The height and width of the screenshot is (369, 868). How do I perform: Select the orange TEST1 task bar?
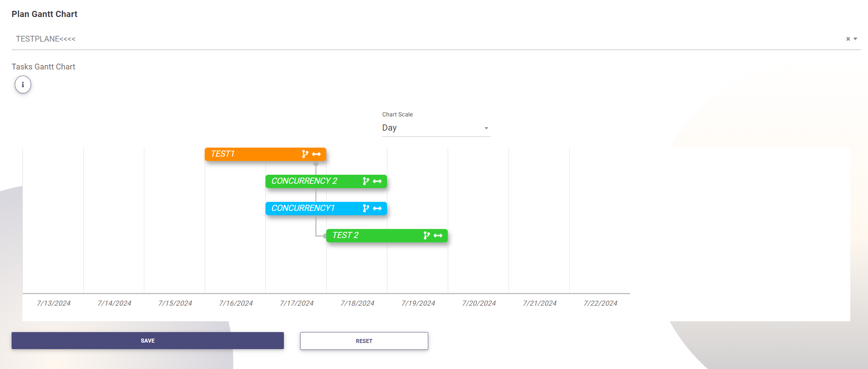253,154
